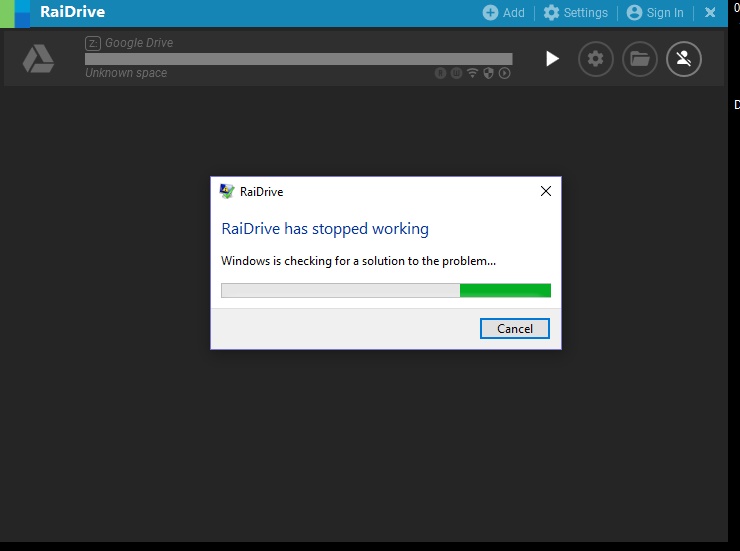The image size is (740, 551).
Task: Click the Google Drive triangle logo
Action: (38, 59)
